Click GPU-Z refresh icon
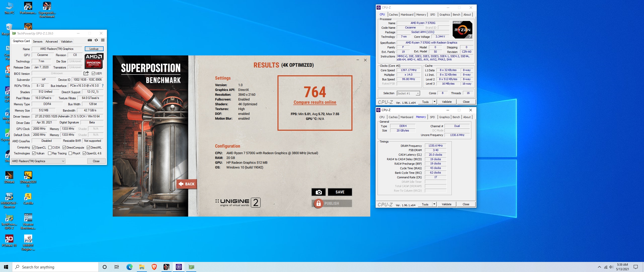The height and width of the screenshot is (272, 644). [96, 40]
